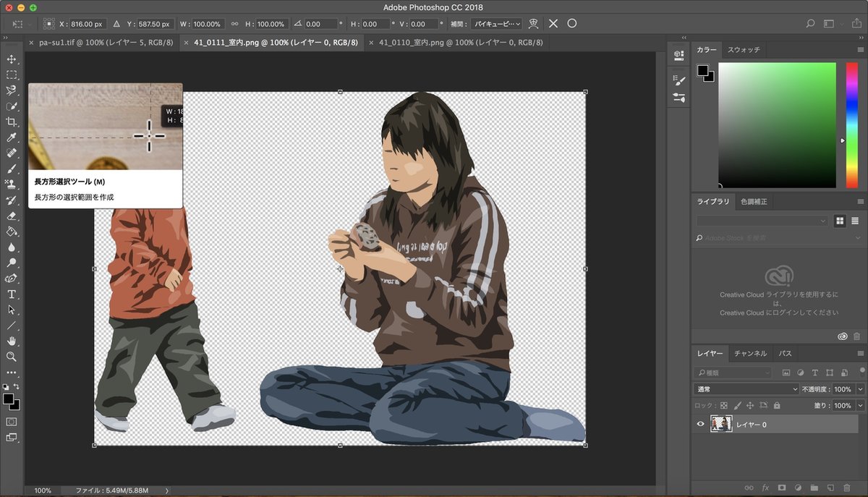Viewport: 868px width, 497px height.
Task: Select the Spot Healing Brush tool
Action: 12,153
